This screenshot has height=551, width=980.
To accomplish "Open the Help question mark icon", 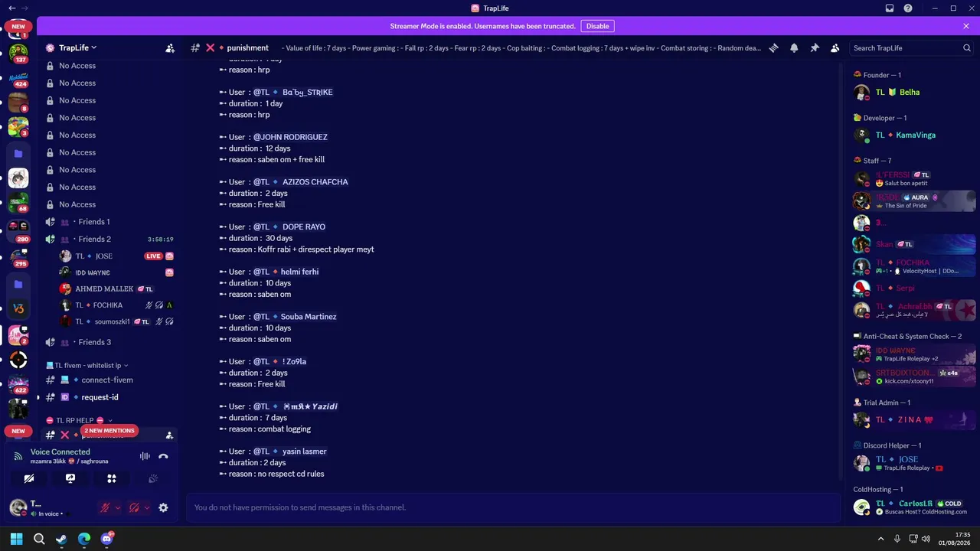I will point(908,8).
